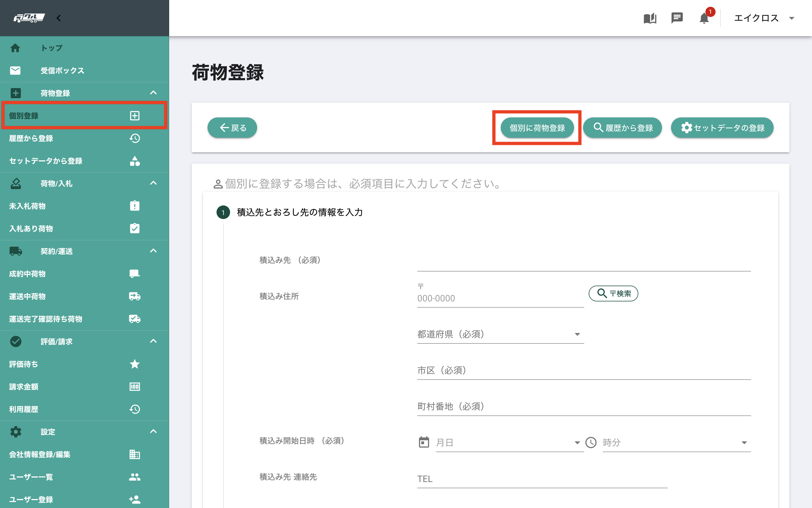
Task: Open the 時分 time dropdown
Action: point(677,443)
